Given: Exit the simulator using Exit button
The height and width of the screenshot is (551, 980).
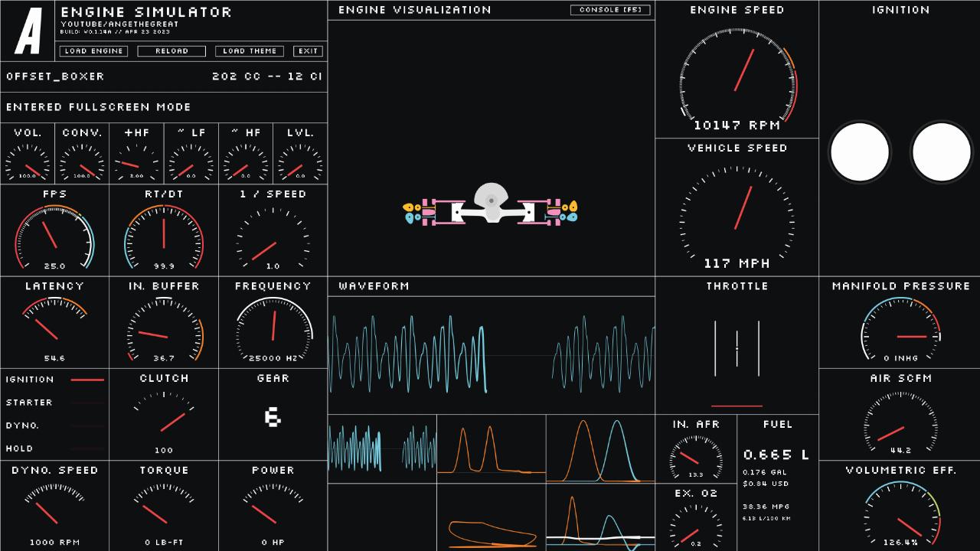Looking at the screenshot, I should (x=309, y=51).
